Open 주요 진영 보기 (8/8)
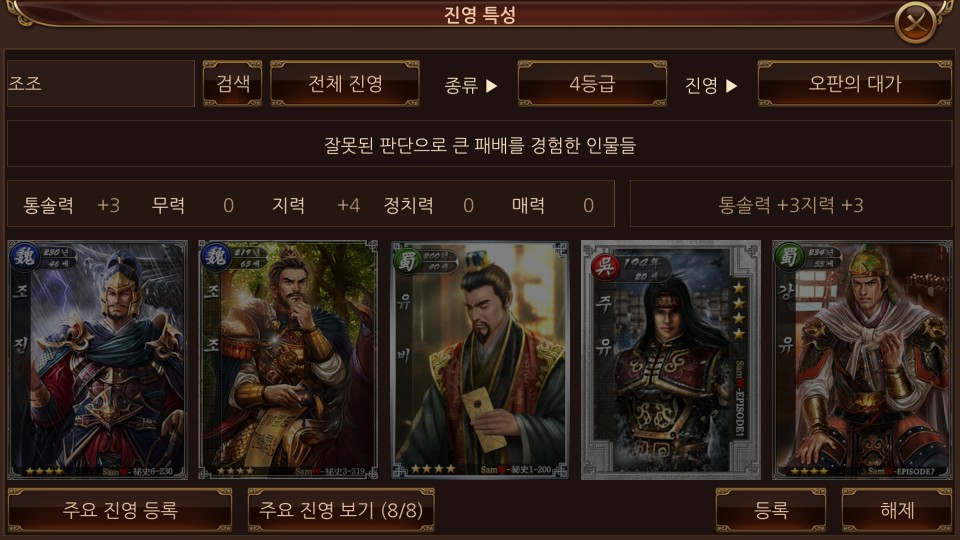 point(341,510)
